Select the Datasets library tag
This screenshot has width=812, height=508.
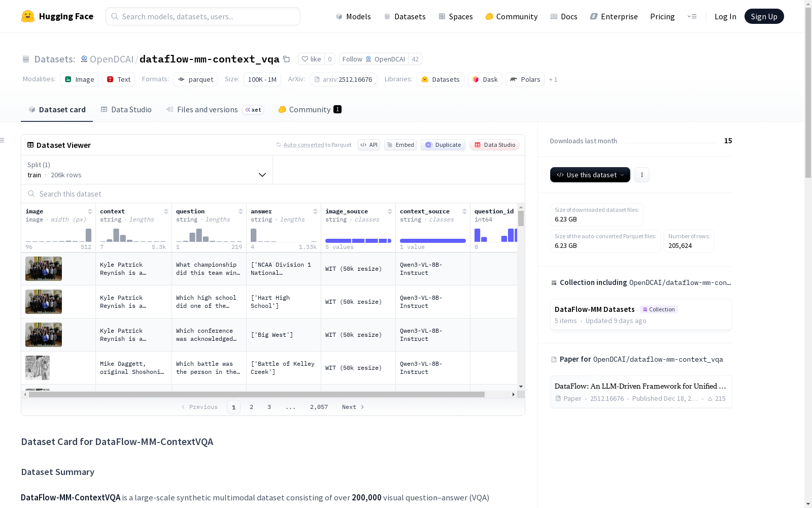(x=441, y=79)
